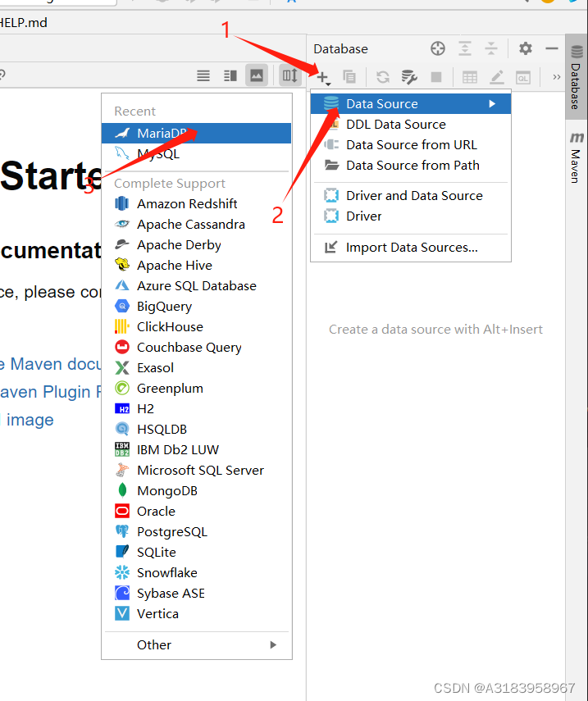Open the query console QL icon
Image resolution: width=588 pixels, height=701 pixels.
click(x=523, y=77)
